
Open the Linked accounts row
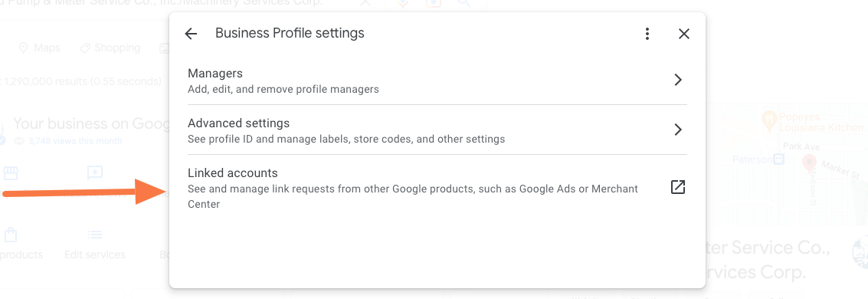[437, 189]
